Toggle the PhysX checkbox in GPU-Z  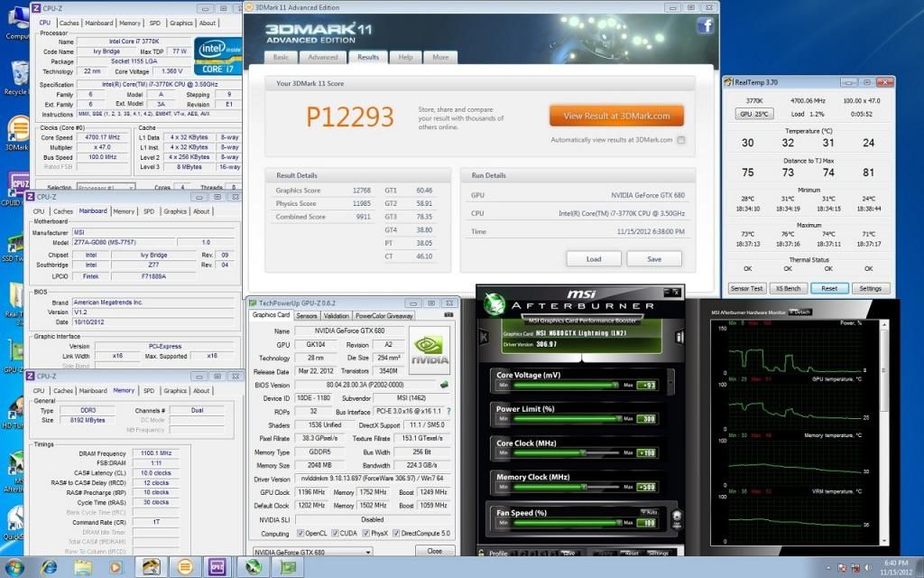[x=366, y=533]
